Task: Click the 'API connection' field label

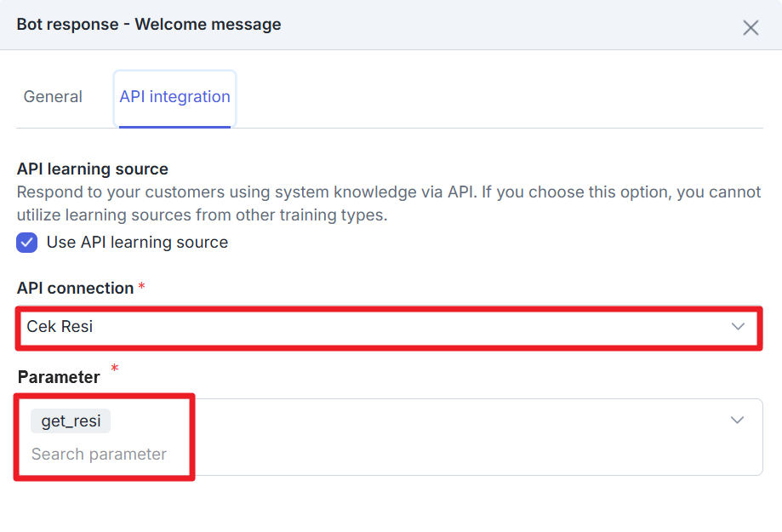Action: (75, 289)
